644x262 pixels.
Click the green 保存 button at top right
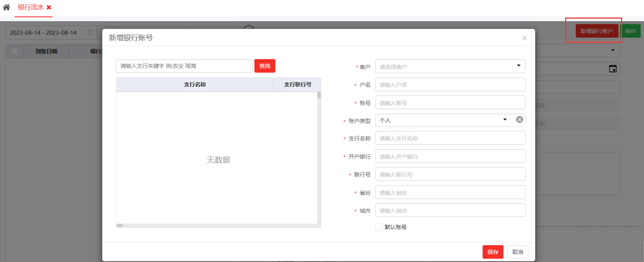point(631,31)
